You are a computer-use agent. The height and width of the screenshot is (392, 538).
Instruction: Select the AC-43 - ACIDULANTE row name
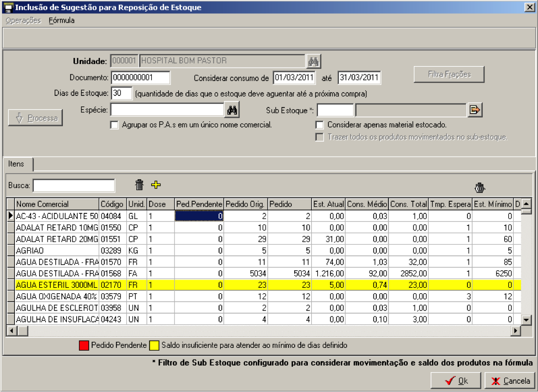(x=57, y=216)
